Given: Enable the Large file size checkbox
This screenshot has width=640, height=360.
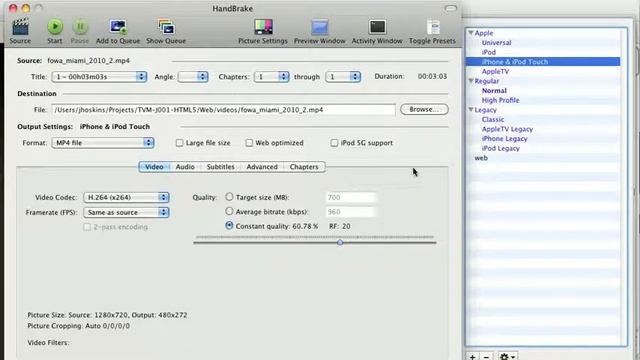Looking at the screenshot, I should pos(179,143).
